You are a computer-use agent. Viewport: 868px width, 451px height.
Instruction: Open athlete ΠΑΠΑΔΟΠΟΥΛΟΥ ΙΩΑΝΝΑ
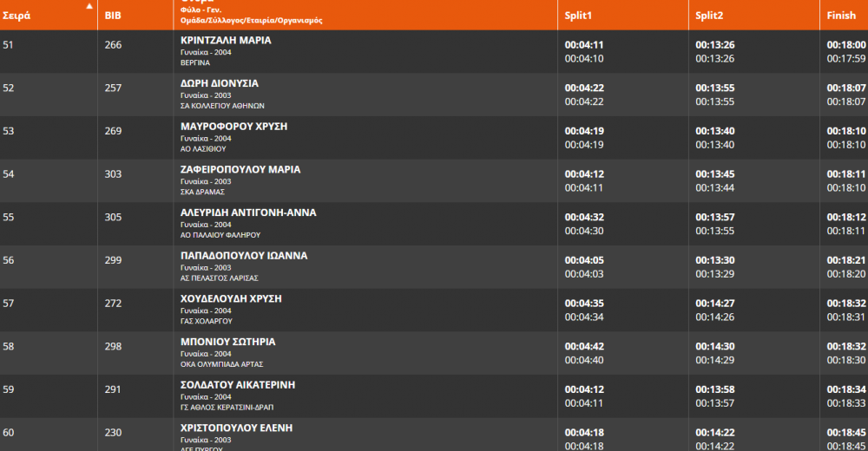point(244,256)
